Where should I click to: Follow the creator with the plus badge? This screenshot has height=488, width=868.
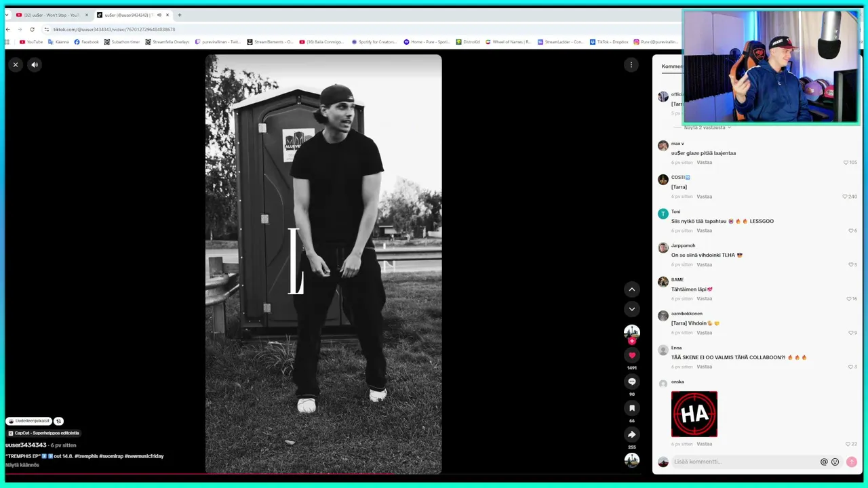tap(632, 341)
